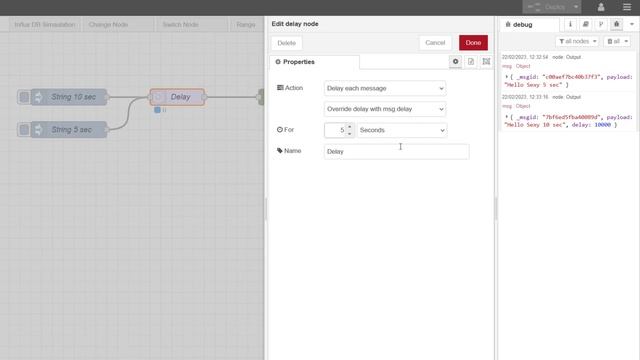This screenshot has height=360, width=640.
Task: Click the Done button
Action: pos(473,43)
